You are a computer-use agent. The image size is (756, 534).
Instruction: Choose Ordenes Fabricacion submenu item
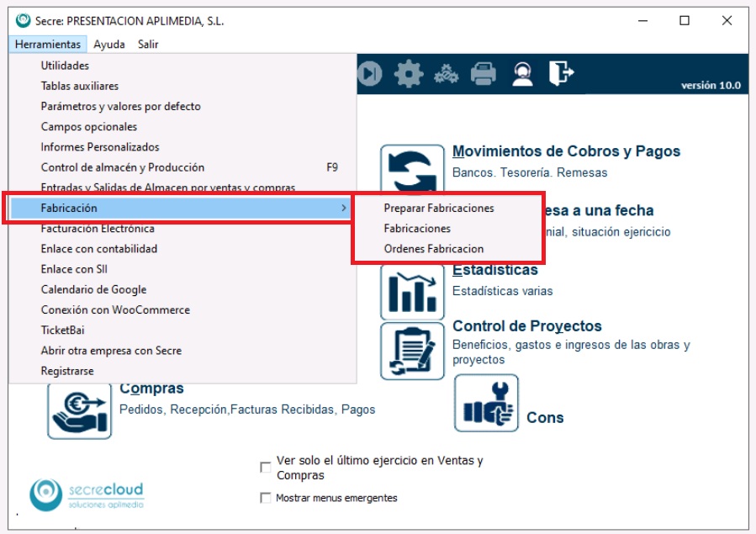[x=433, y=249]
